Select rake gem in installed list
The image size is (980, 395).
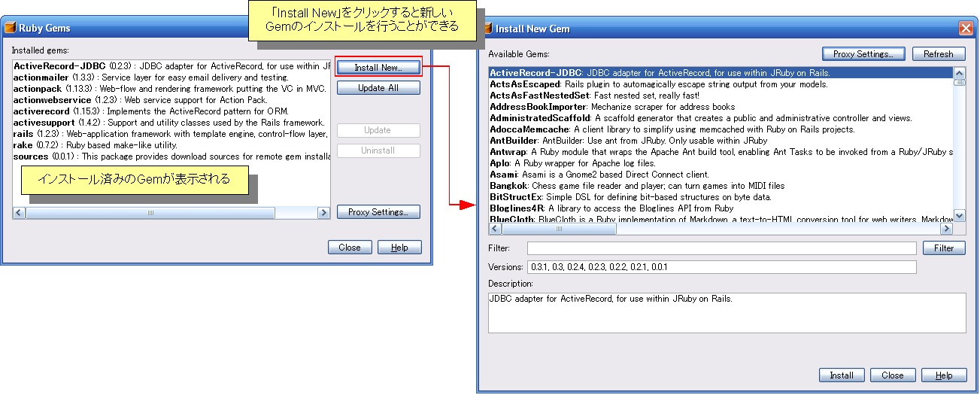click(171, 145)
